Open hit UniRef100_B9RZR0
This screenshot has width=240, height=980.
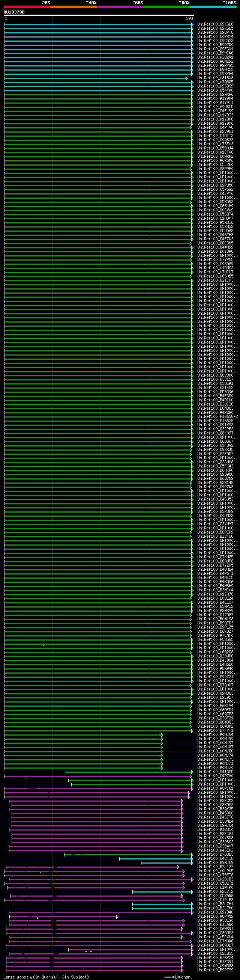tap(215, 45)
